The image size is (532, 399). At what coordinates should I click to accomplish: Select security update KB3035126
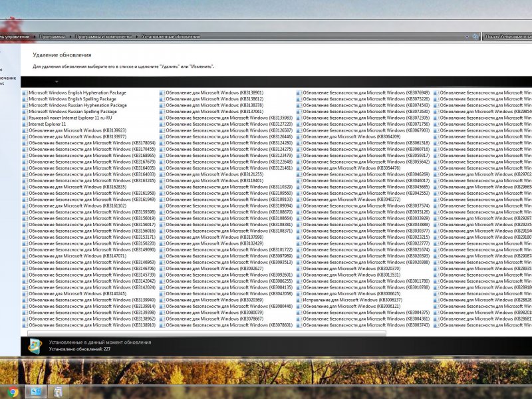(366, 212)
